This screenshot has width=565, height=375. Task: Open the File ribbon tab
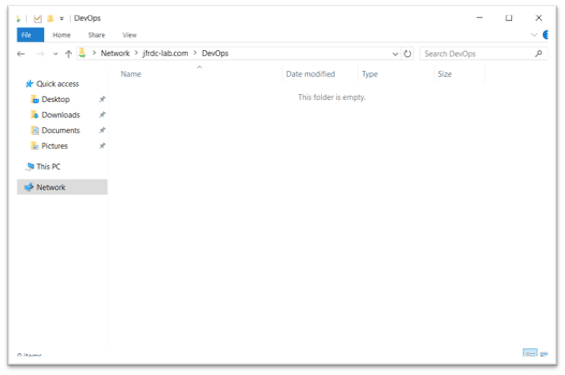30,35
